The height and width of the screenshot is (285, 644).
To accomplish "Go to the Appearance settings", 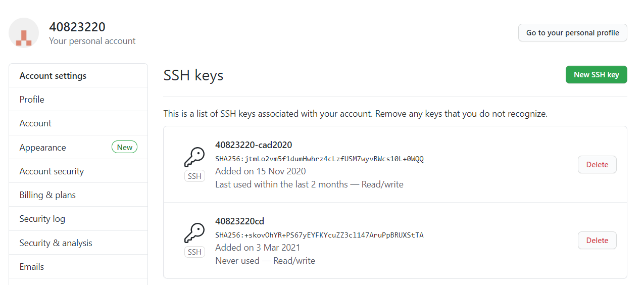I will 78,148.
